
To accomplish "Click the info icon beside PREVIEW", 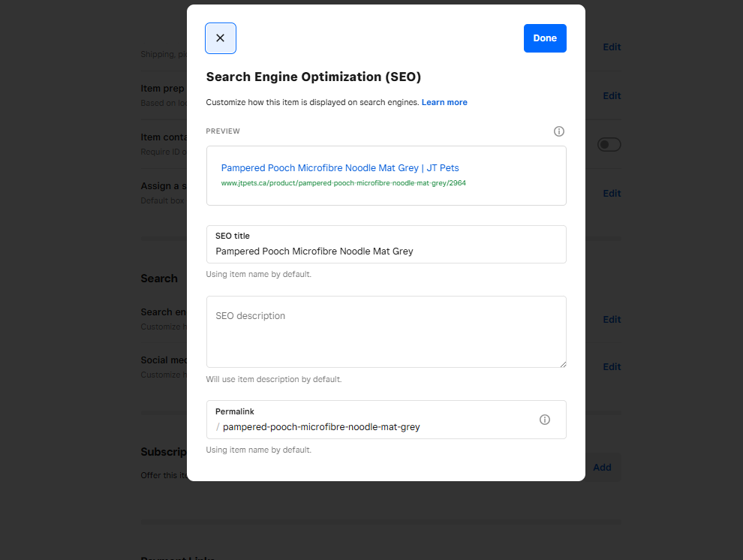I will (558, 131).
